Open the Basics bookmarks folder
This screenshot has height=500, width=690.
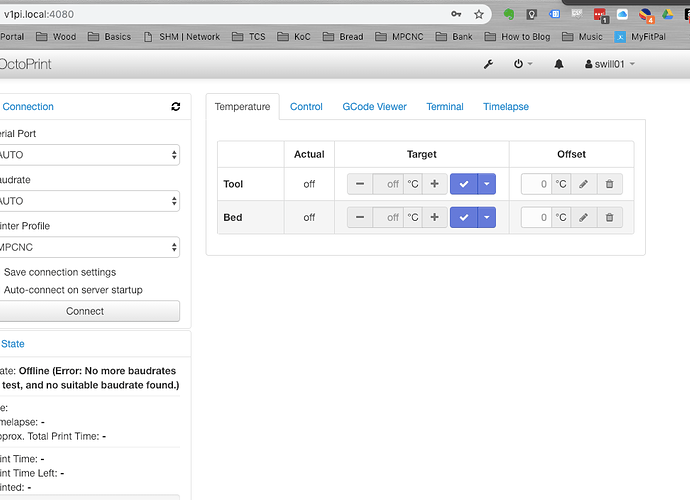pos(109,37)
